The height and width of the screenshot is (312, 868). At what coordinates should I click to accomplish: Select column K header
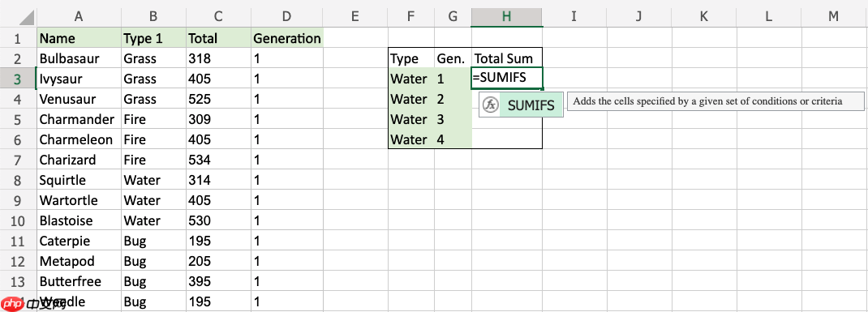(704, 16)
